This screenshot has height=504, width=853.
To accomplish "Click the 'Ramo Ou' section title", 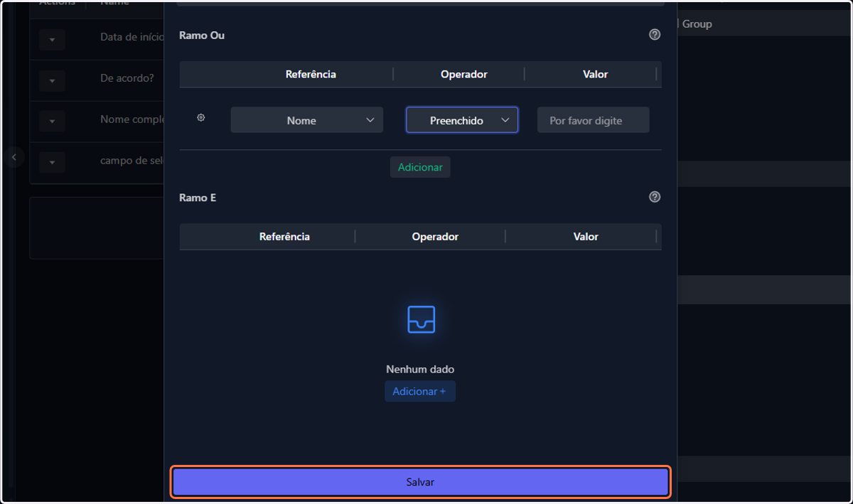I will [202, 35].
